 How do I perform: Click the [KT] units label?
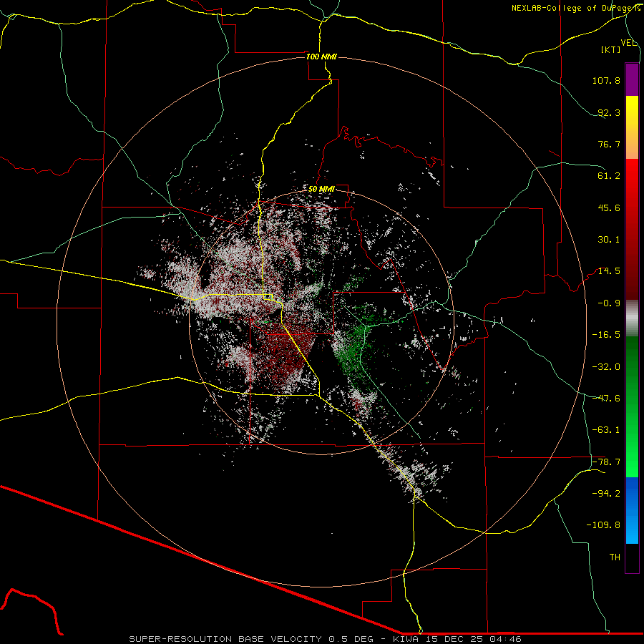click(611, 49)
